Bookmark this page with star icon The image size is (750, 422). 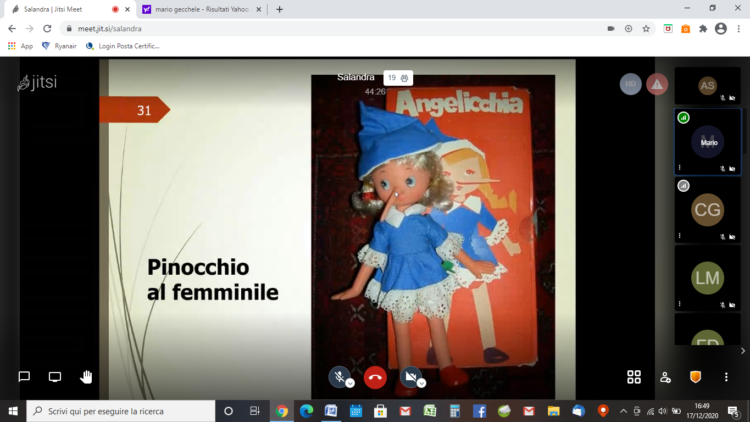pyautogui.click(x=646, y=29)
